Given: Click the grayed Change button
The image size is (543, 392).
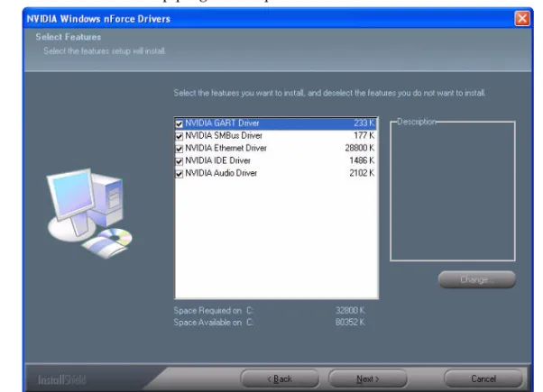Looking at the screenshot, I should [477, 279].
